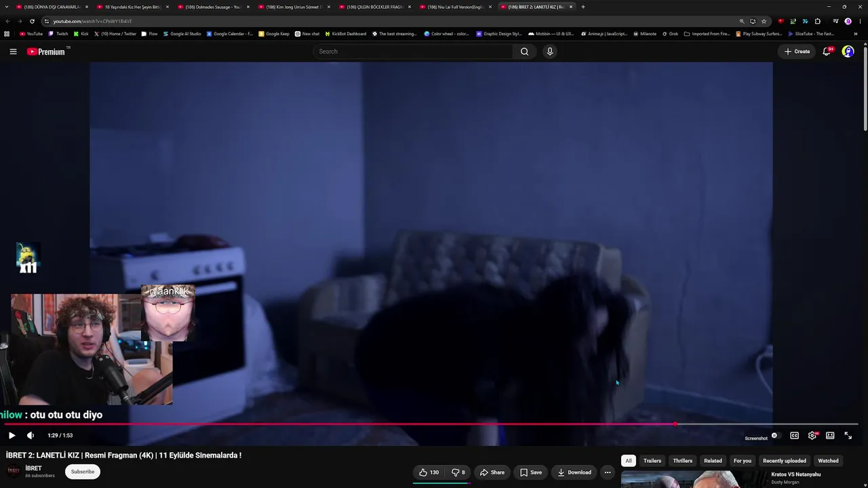This screenshot has width=868, height=488.
Task: Reload the page
Action: point(32,21)
